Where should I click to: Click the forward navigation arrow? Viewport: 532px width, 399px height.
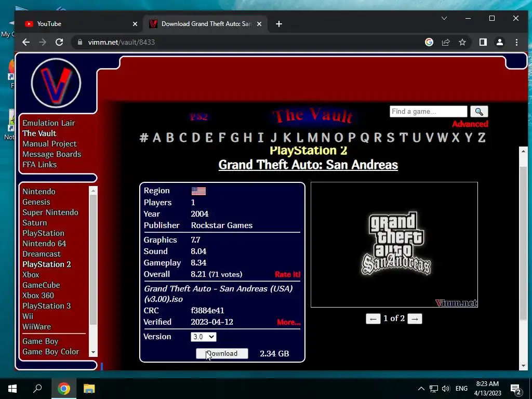pos(43,42)
